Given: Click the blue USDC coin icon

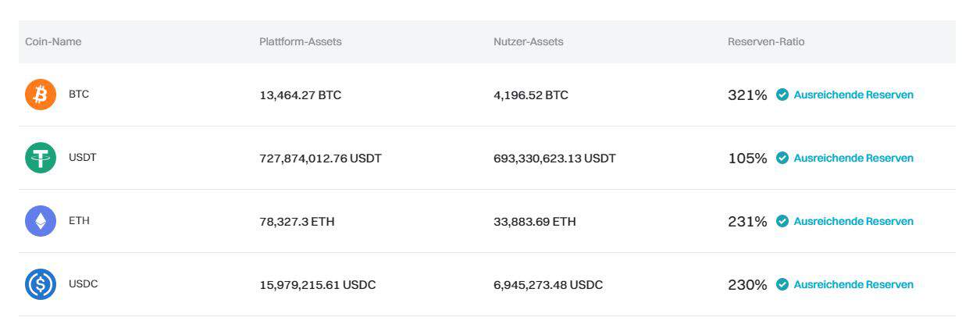Looking at the screenshot, I should point(41,284).
